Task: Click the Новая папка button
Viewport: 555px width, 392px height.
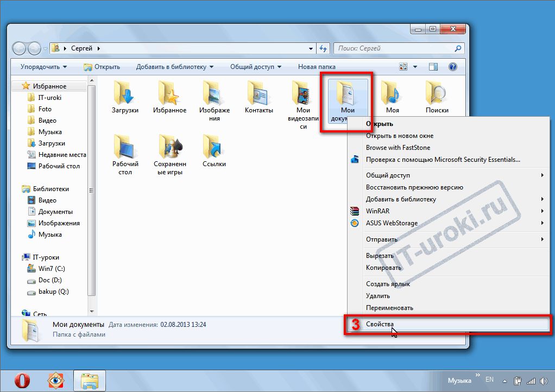Action: pyautogui.click(x=317, y=67)
